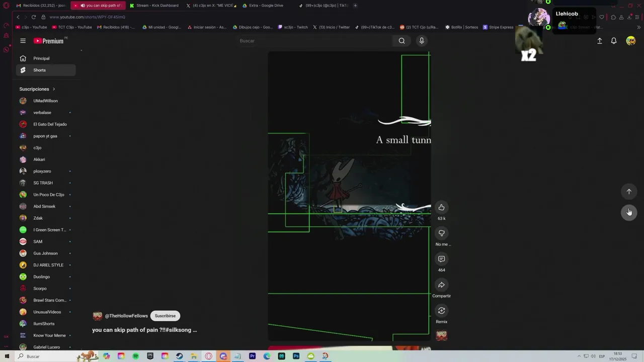The image size is (644, 362).
Task: Open the SG TRASH channel
Action: pos(46,183)
